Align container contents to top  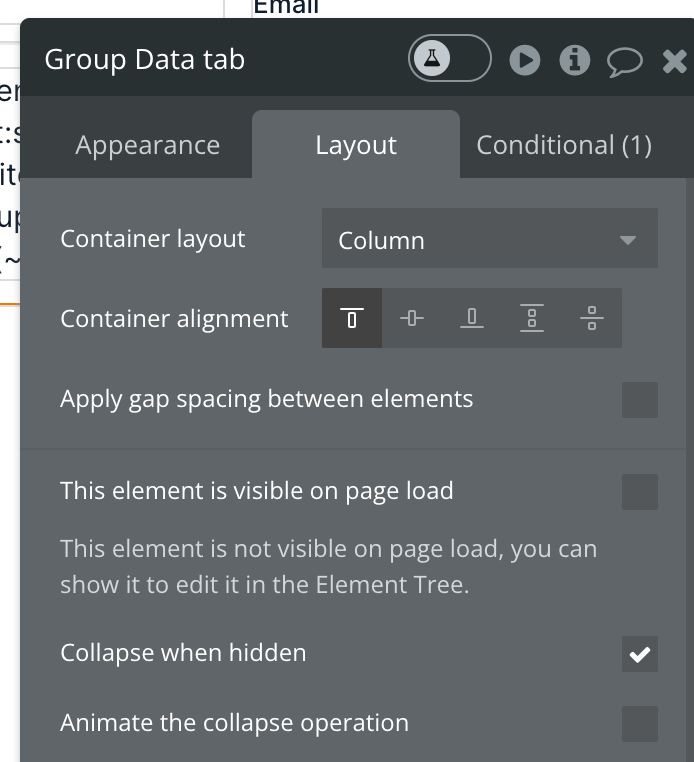[x=352, y=319]
